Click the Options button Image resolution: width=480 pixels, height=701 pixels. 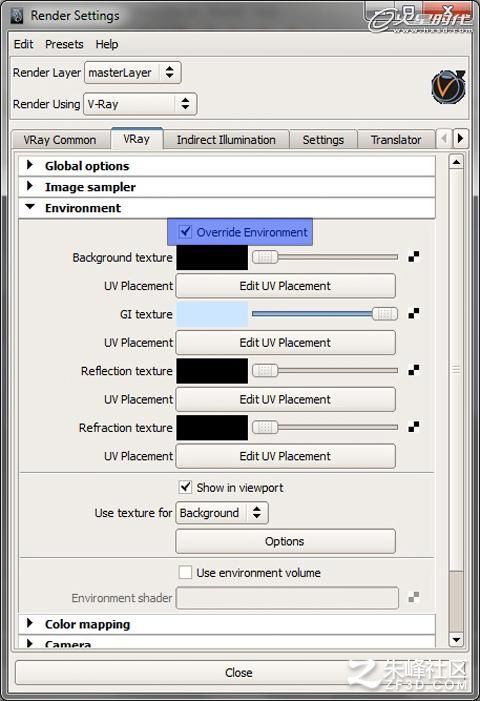(x=286, y=541)
